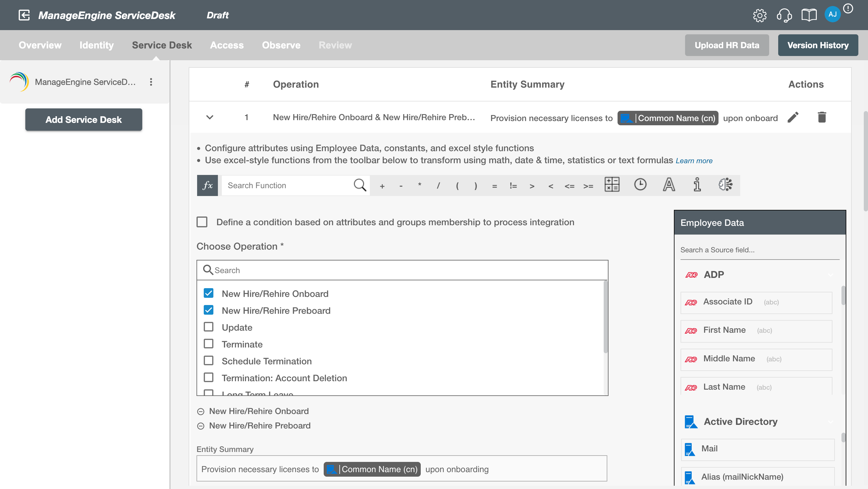Insert the open parenthesis
The width and height of the screenshot is (868, 489).
457,186
